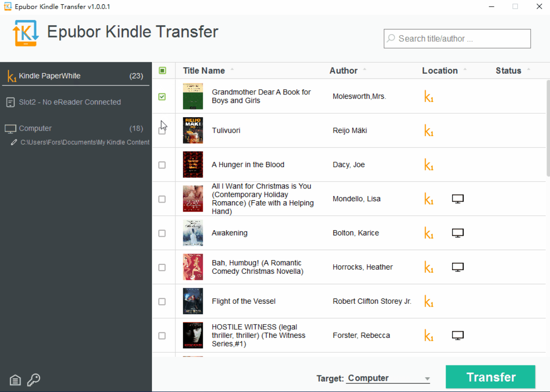
Task: Click the author 'Molesworth,Mrs.'
Action: click(x=359, y=96)
